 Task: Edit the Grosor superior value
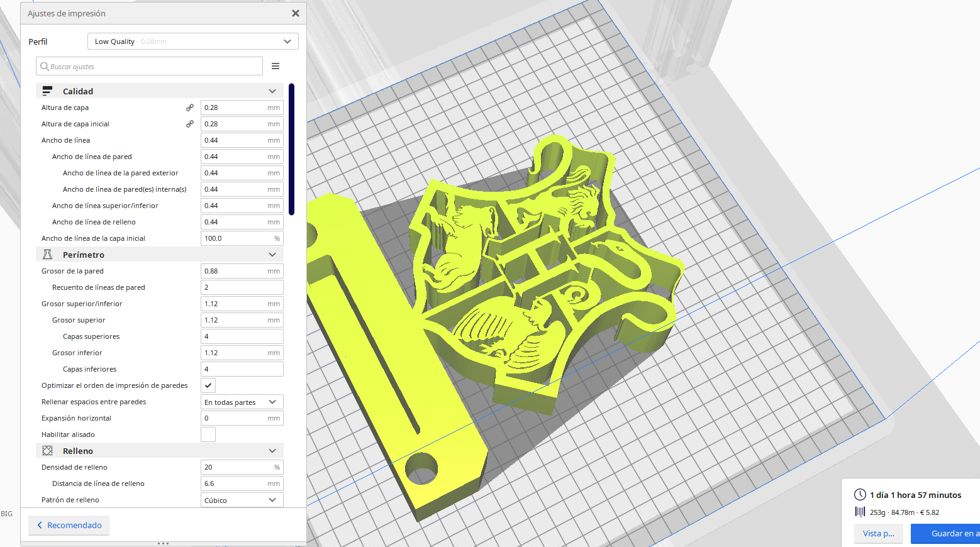(242, 320)
